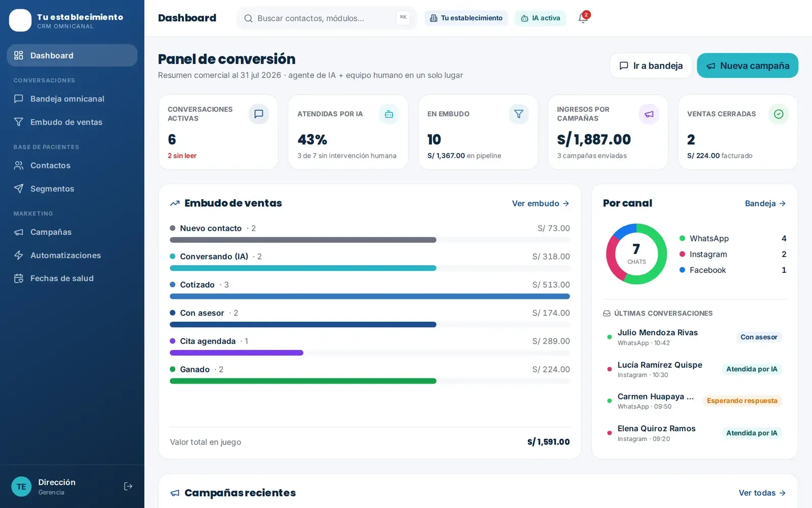
Task: Click the Tu establecimiento chip in top bar
Action: [x=466, y=18]
